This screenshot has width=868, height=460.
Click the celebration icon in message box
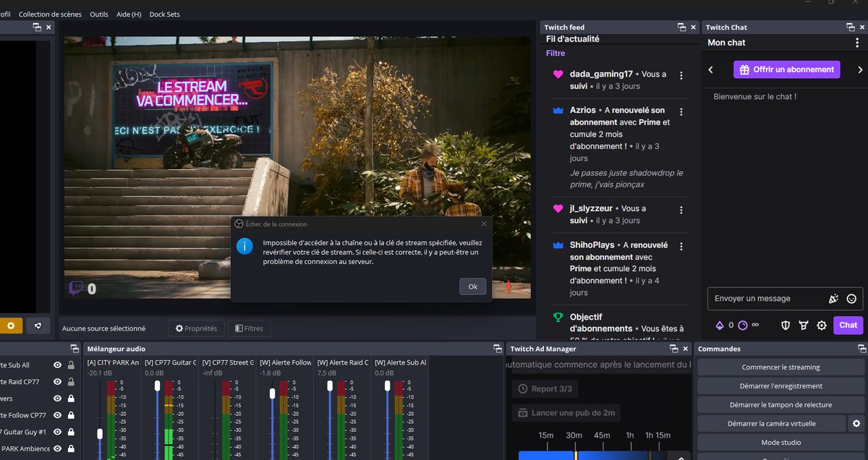tap(833, 299)
